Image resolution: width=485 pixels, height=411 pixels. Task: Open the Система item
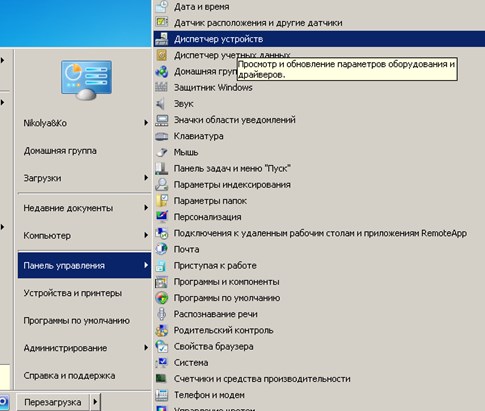tap(319, 363)
